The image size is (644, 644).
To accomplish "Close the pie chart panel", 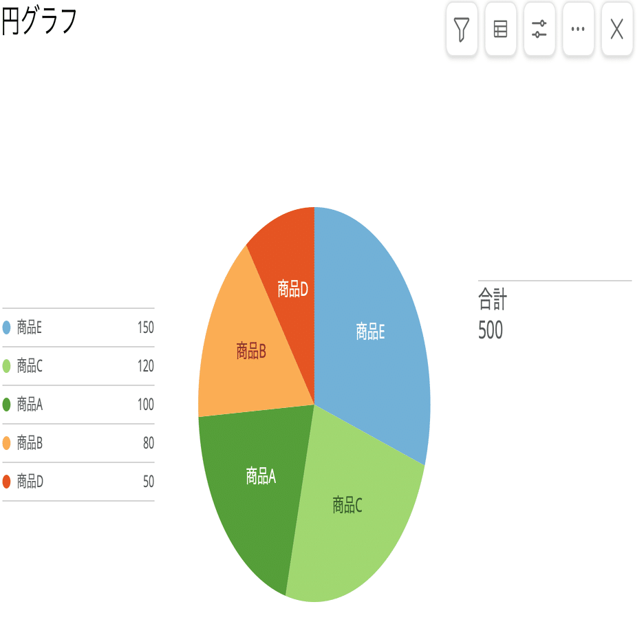I will [617, 30].
